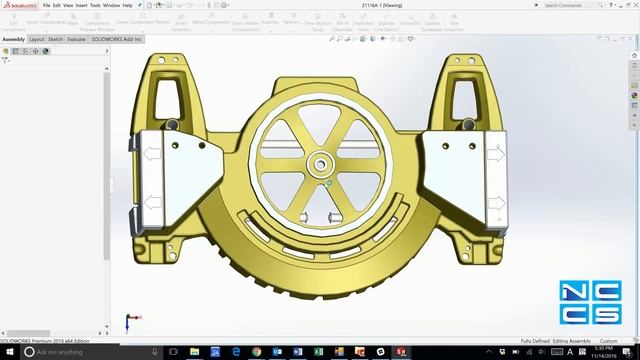
Task: Click the Open document icon
Action: (x=158, y=5)
